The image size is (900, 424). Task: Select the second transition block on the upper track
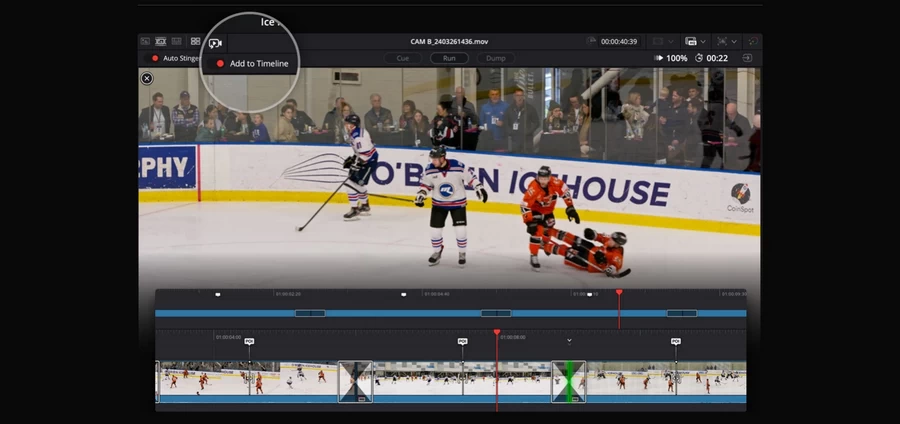pos(496,313)
